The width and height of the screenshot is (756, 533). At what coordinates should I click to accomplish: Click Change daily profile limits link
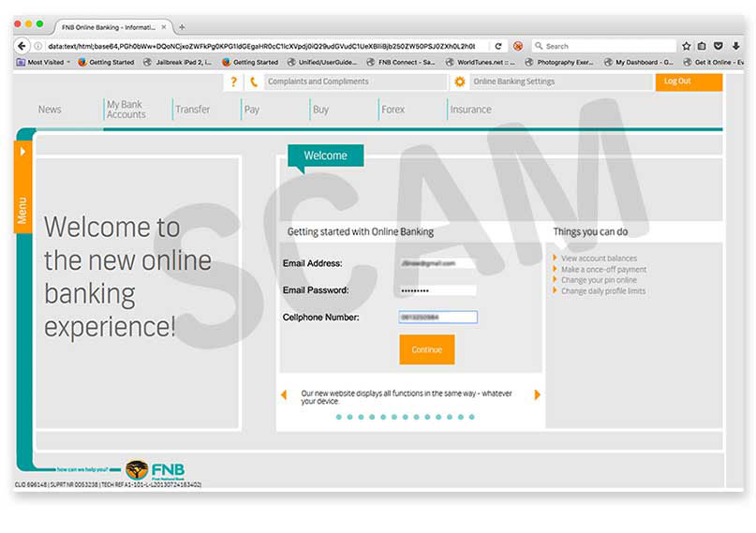(603, 291)
